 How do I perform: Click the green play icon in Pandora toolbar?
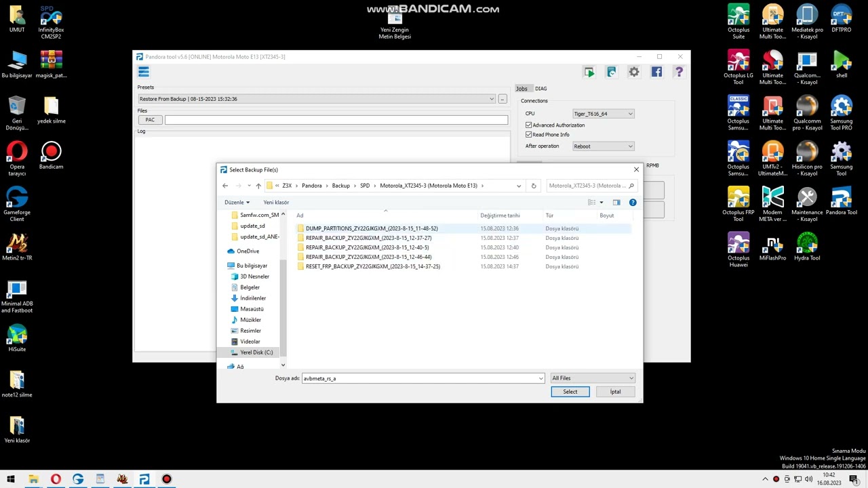coord(589,72)
